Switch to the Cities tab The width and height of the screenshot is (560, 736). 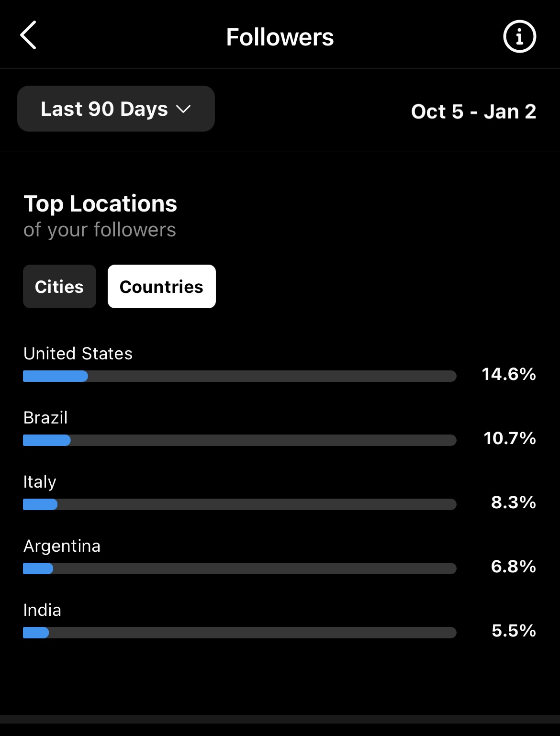59,287
